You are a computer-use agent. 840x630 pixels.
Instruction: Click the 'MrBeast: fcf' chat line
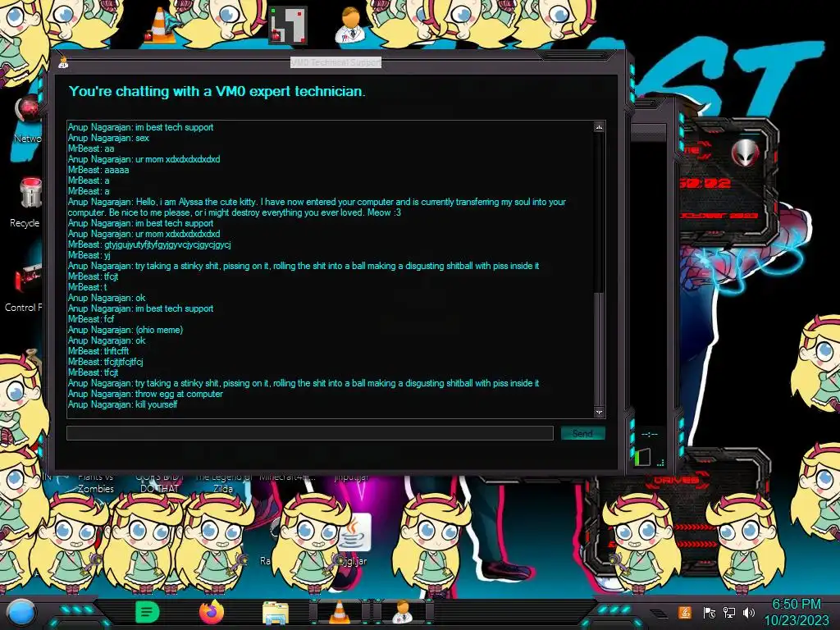coord(91,319)
